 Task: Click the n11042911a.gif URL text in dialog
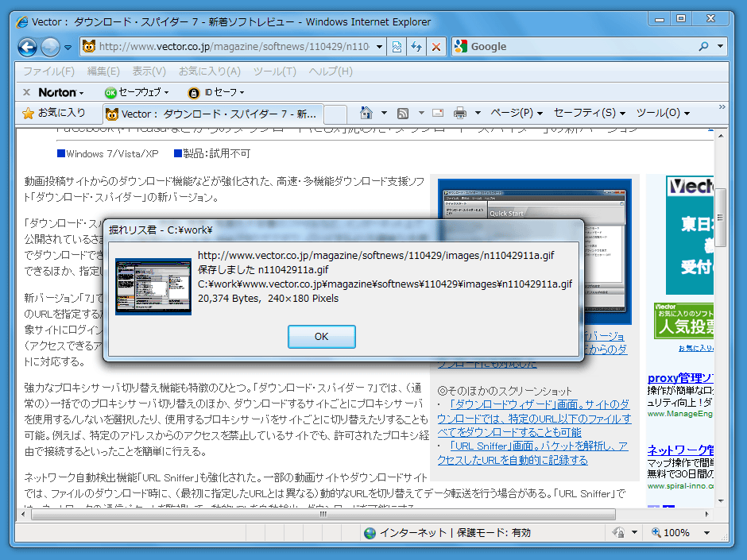pos(376,255)
